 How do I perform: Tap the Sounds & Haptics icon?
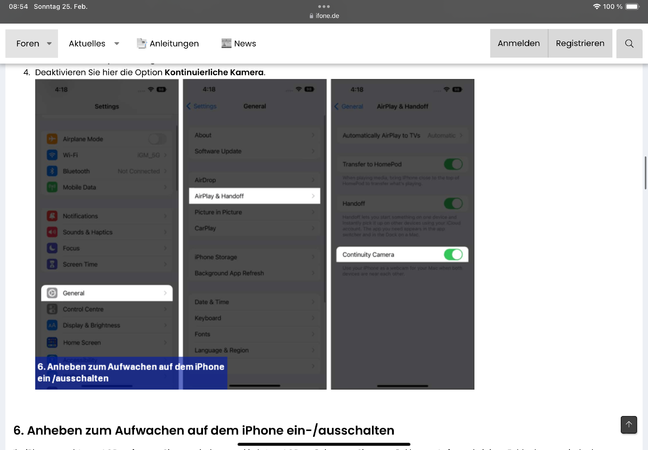tap(52, 232)
